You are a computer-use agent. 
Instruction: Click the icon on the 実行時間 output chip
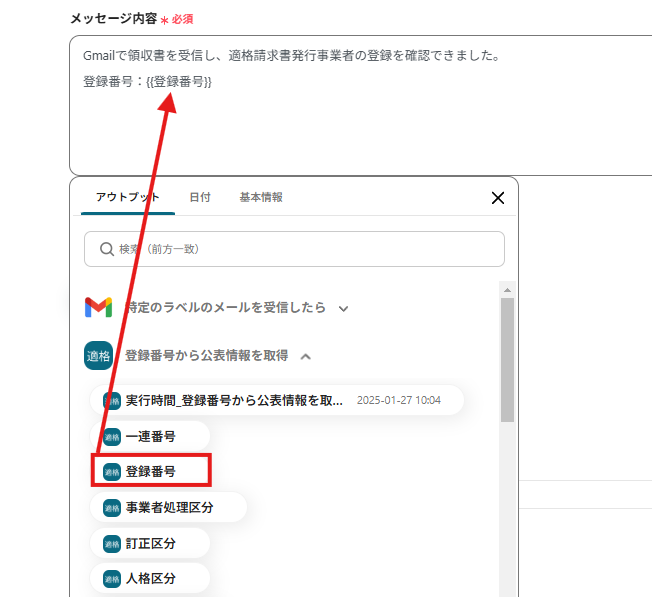(112, 401)
